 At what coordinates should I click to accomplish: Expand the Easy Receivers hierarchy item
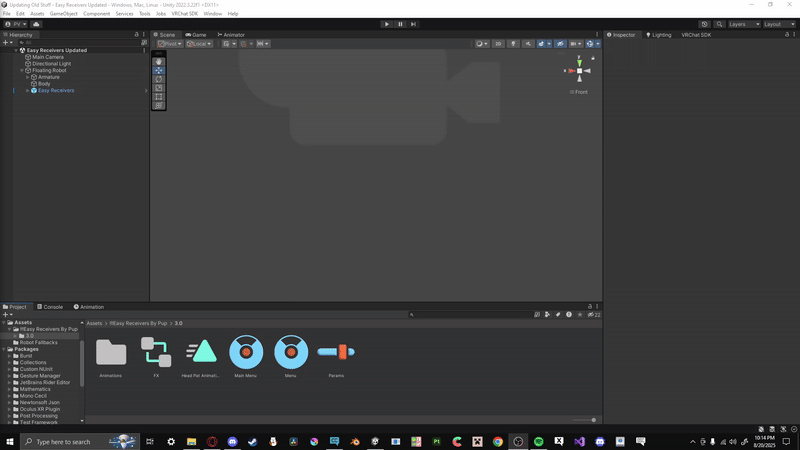pyautogui.click(x=27, y=91)
